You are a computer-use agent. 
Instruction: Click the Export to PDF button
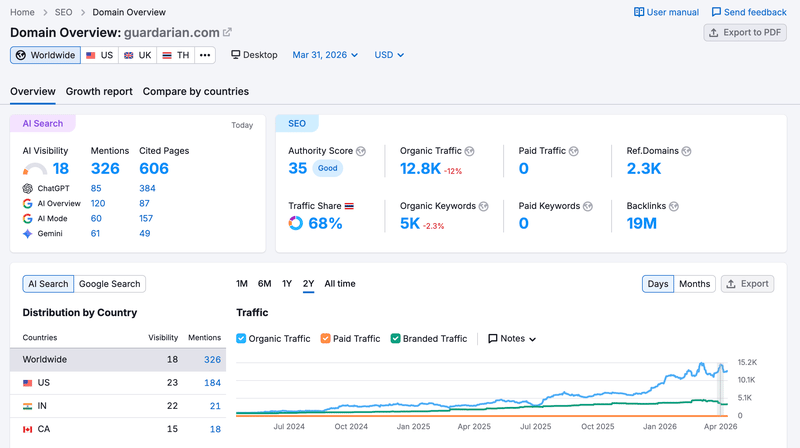click(745, 32)
